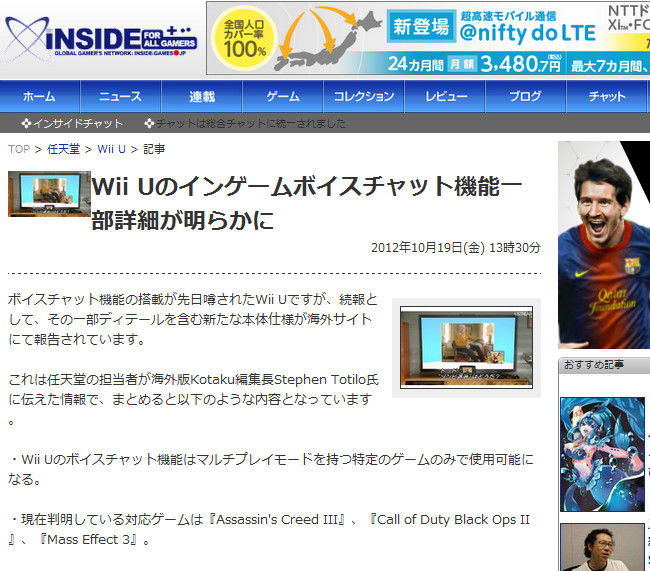
Task: Click the yellow 全国人口カバー率100% badge in the banner
Action: (x=245, y=38)
